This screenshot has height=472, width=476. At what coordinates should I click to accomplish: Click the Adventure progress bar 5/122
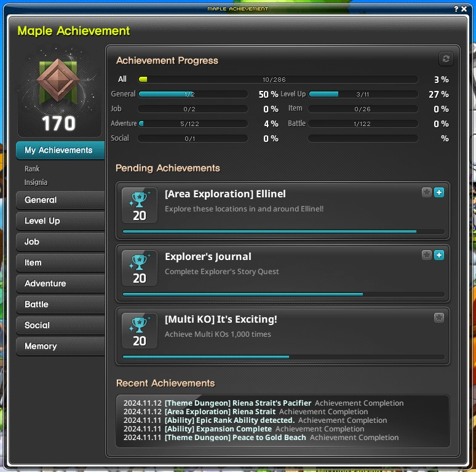click(x=192, y=124)
